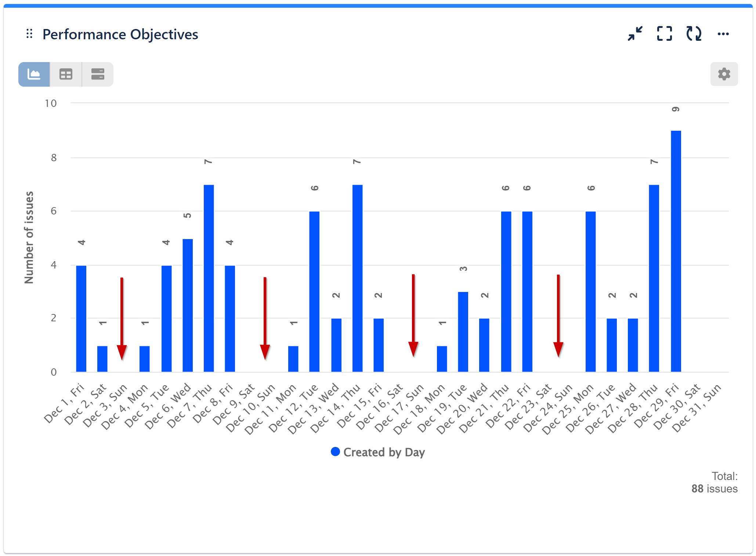Open the table view of the gadget
This screenshot has height=556, width=756.
(65, 74)
